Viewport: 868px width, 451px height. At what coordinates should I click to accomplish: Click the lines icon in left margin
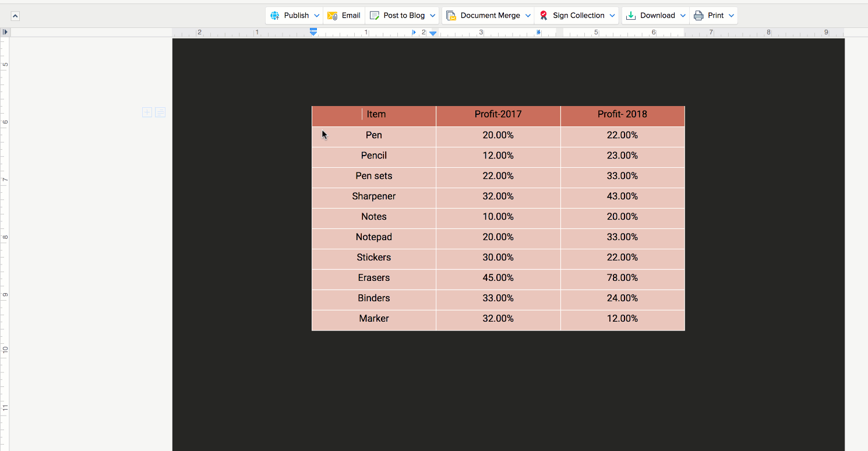pyautogui.click(x=160, y=112)
